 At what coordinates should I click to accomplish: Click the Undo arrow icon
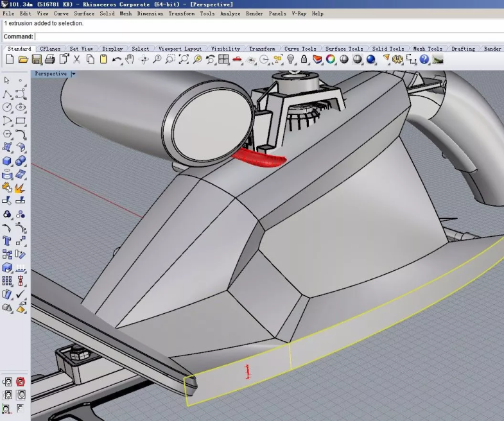[116, 59]
